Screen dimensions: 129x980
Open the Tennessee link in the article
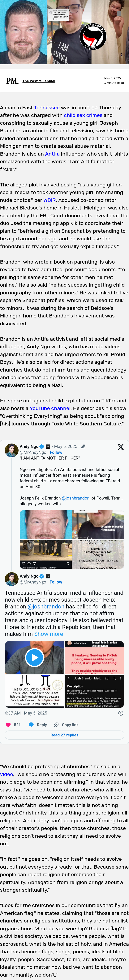coord(47,108)
